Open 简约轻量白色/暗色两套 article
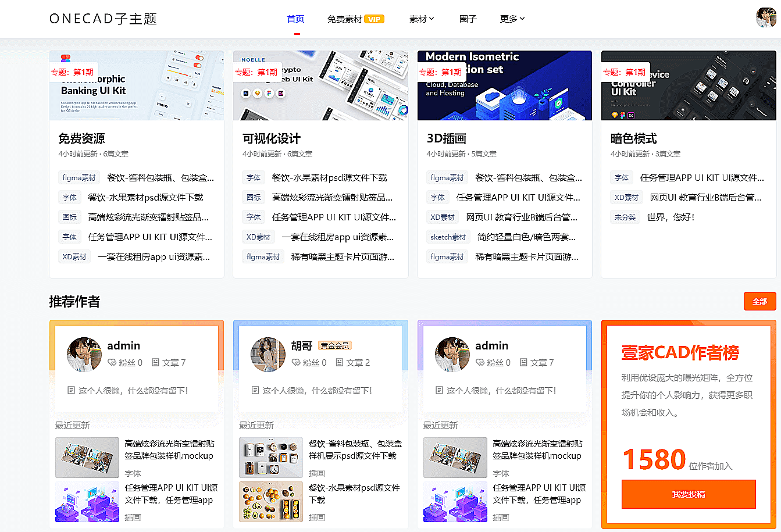Image resolution: width=781 pixels, height=532 pixels. click(527, 237)
